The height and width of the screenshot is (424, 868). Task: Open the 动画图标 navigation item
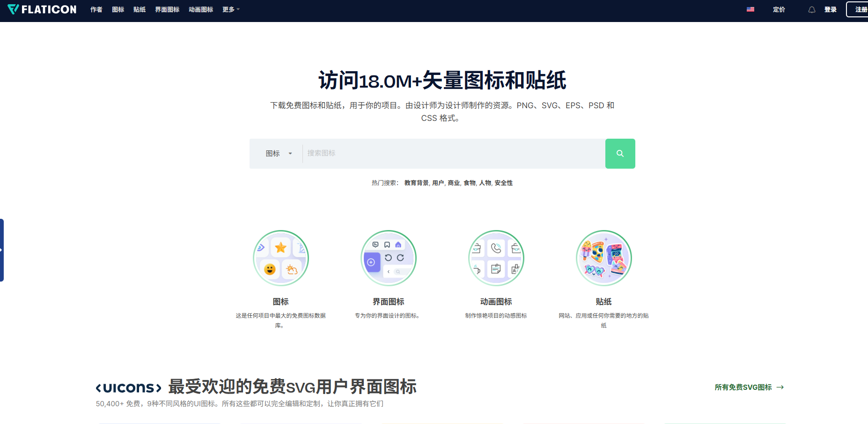click(201, 9)
